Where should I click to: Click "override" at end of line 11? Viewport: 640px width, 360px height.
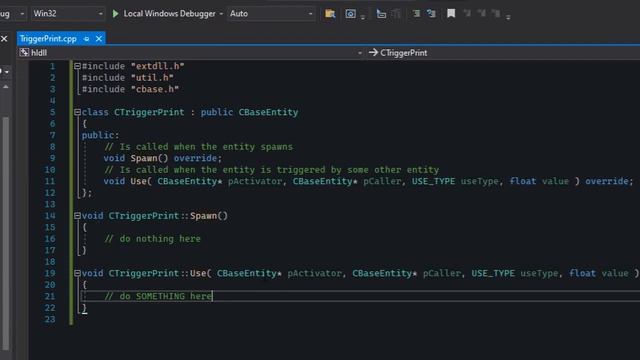(x=607, y=181)
